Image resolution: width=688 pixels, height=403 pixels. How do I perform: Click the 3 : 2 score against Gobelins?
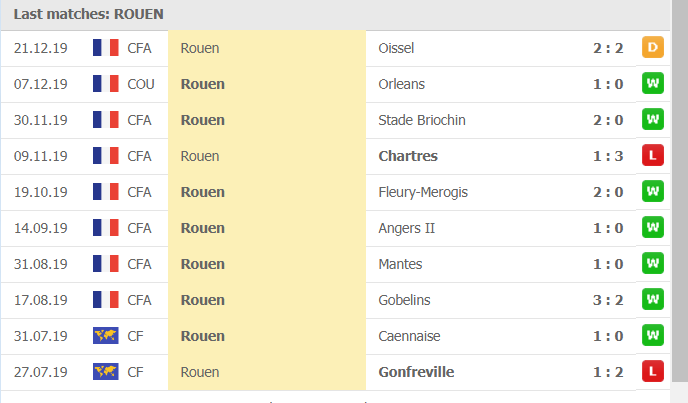click(607, 300)
